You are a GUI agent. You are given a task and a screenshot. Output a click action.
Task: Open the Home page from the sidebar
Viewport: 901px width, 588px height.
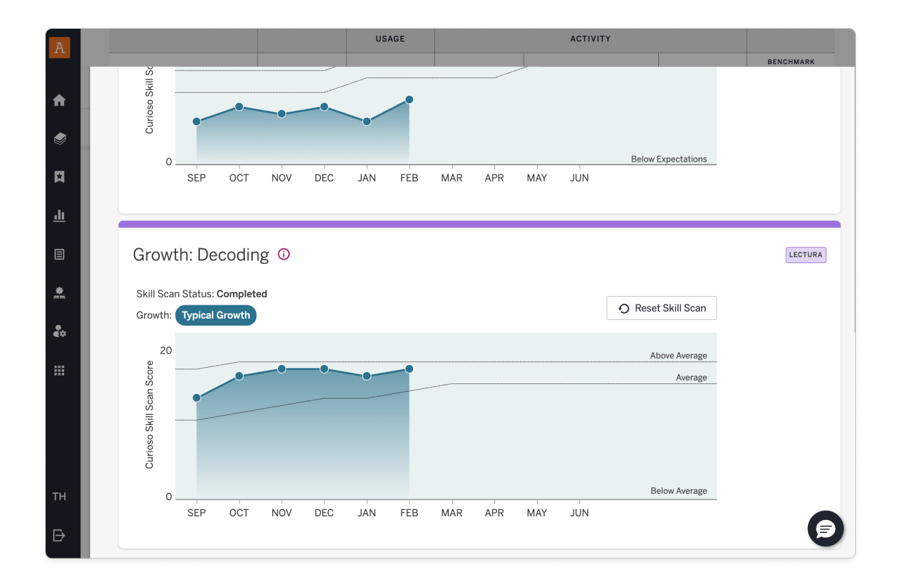60,100
